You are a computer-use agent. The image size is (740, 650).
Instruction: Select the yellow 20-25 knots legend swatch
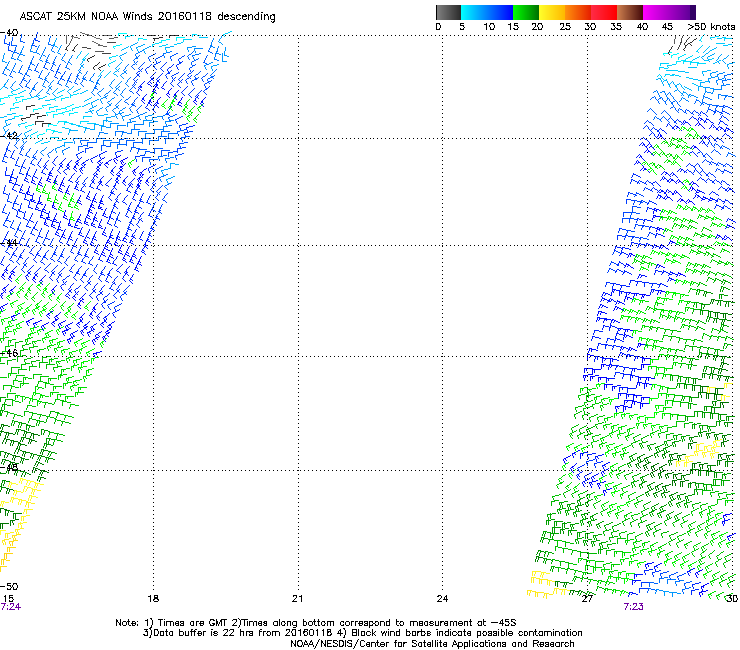coord(552,12)
